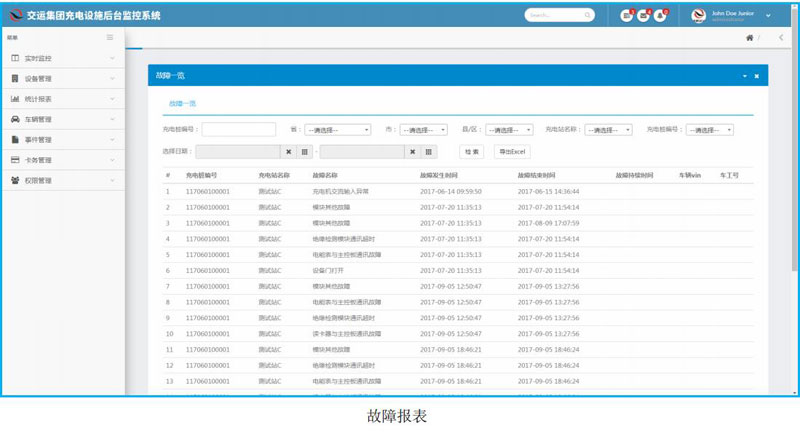Open calendar picker for the end date

[428, 151]
